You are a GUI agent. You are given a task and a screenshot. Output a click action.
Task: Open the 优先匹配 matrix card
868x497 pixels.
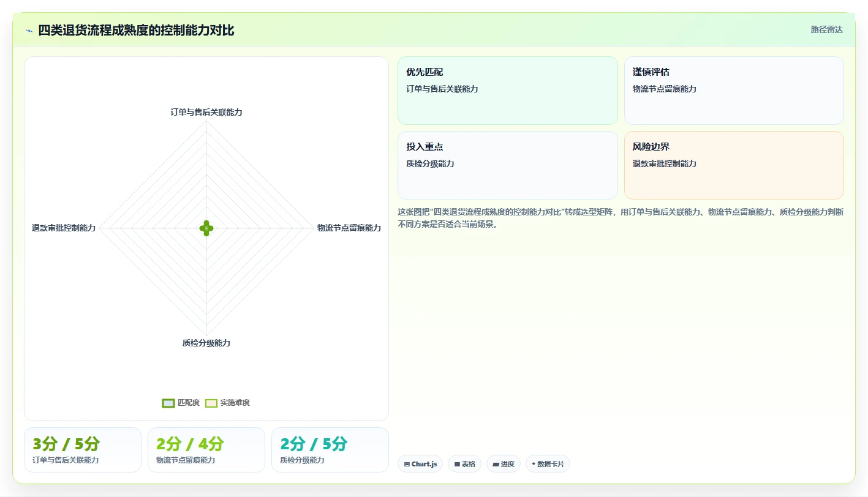[x=508, y=91]
